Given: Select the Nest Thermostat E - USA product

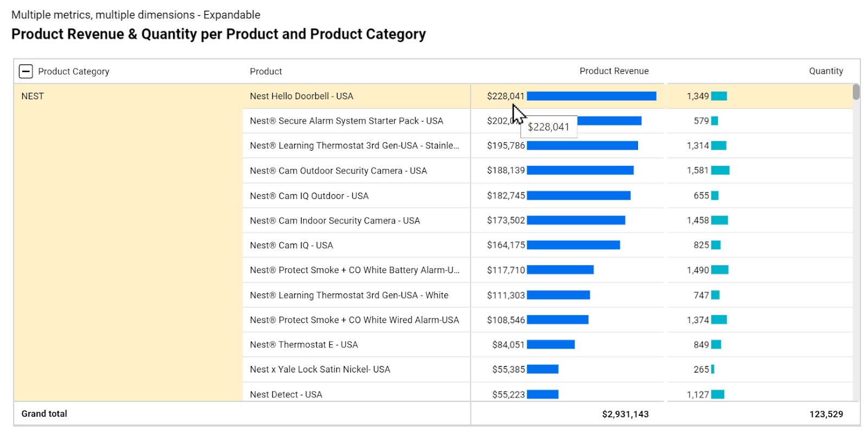Looking at the screenshot, I should point(304,344).
